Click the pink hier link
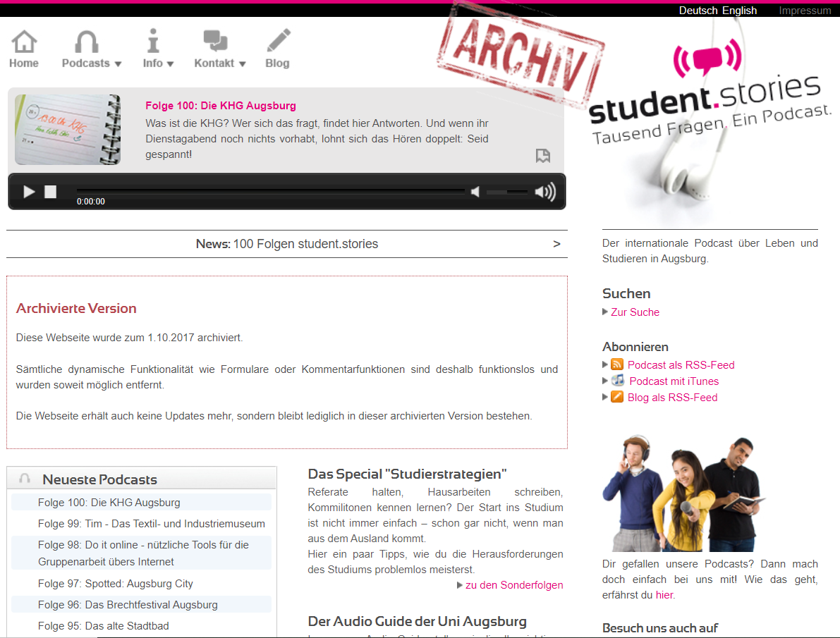This screenshot has height=638, width=840. 664,595
